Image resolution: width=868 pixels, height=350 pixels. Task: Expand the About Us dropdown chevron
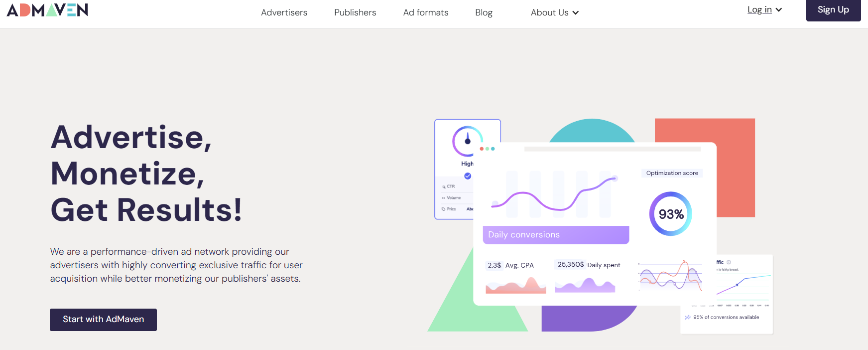(576, 13)
